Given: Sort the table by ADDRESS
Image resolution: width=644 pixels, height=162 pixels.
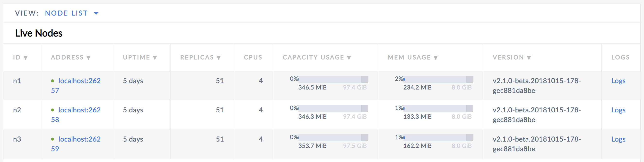Looking at the screenshot, I should (70, 57).
